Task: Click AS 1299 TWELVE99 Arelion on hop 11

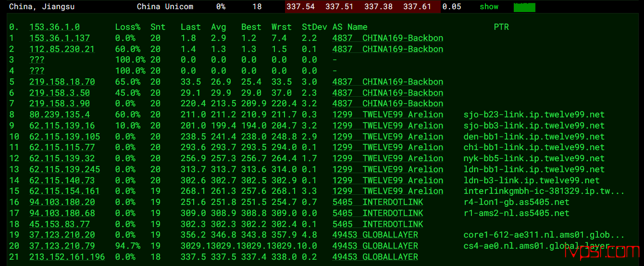Action: (x=388, y=147)
